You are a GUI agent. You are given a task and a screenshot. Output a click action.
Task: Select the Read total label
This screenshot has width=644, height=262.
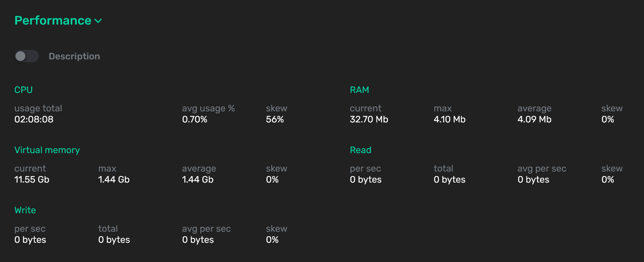pyautogui.click(x=443, y=169)
